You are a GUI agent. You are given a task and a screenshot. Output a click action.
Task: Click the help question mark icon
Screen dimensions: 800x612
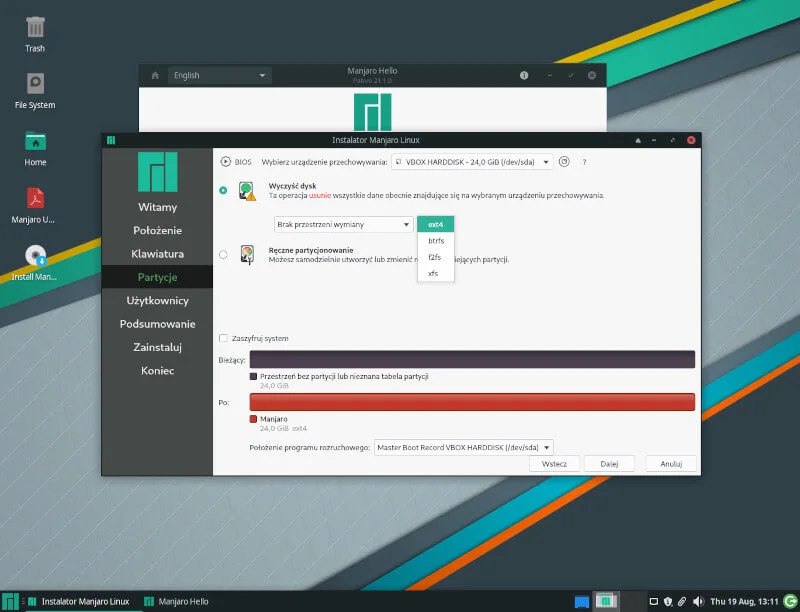[584, 161]
